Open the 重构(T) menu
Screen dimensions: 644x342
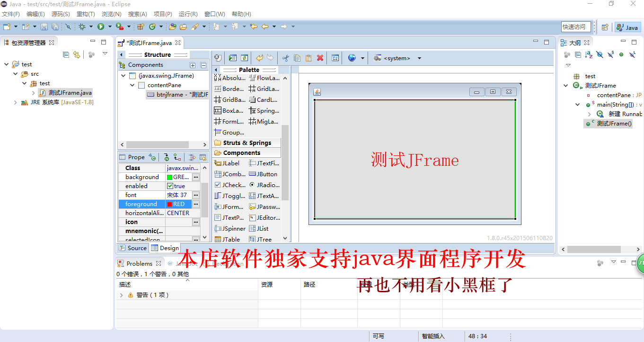coord(86,14)
